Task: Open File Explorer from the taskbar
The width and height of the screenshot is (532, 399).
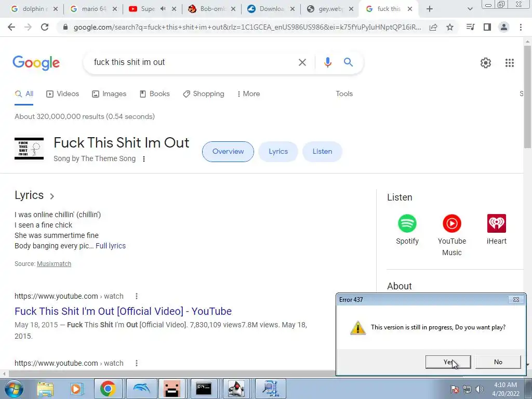Action: (x=45, y=389)
